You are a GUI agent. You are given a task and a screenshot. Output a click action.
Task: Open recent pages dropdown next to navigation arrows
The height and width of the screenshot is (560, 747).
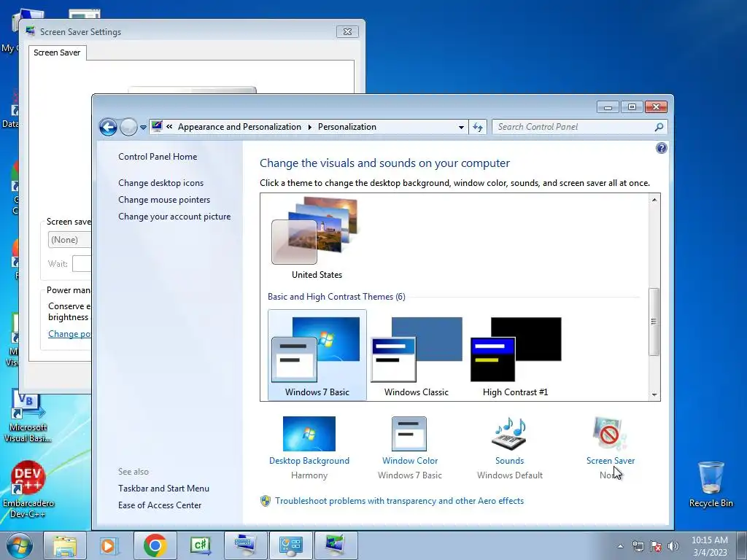(x=143, y=128)
